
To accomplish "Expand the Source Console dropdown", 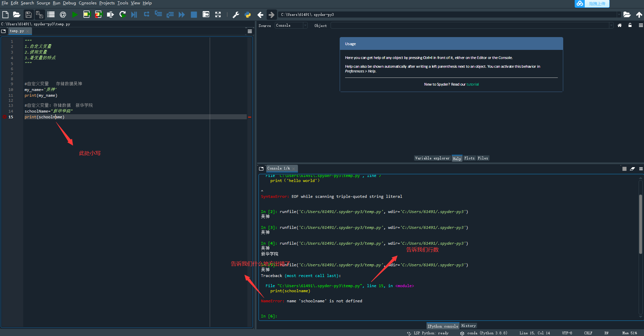I will click(x=305, y=26).
